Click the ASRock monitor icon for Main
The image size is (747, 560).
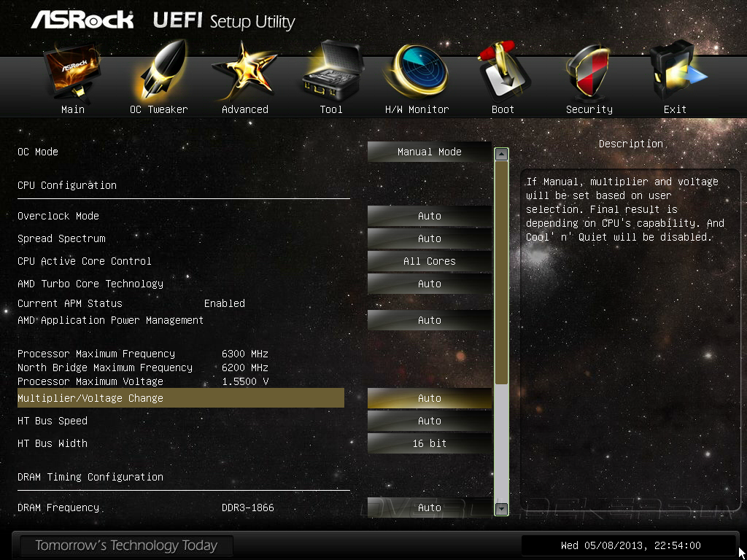72,71
